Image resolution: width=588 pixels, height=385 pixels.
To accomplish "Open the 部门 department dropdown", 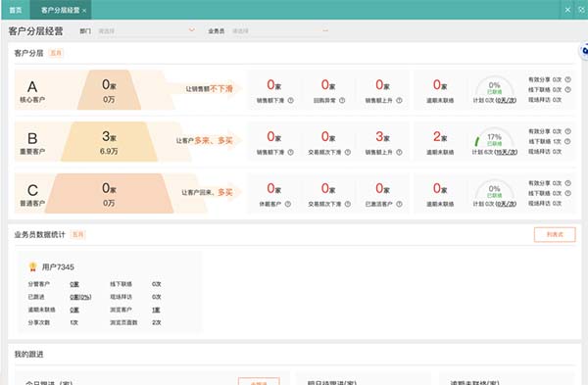I will pyautogui.click(x=146, y=30).
